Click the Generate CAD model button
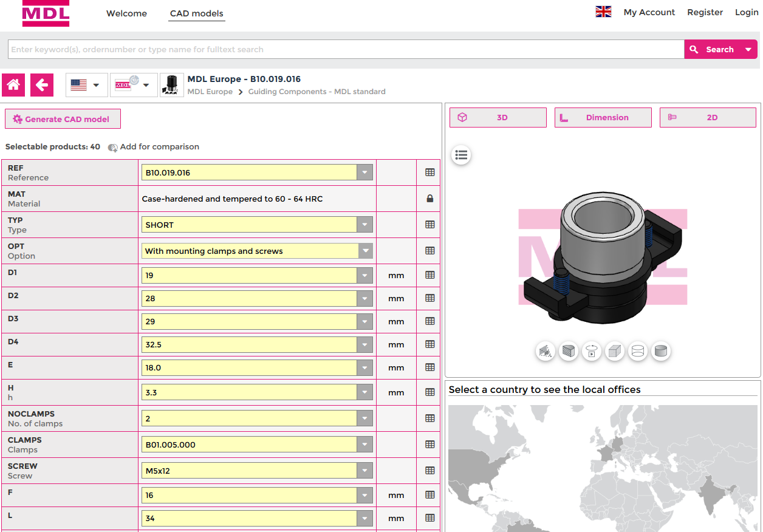The height and width of the screenshot is (532, 763). tap(63, 119)
